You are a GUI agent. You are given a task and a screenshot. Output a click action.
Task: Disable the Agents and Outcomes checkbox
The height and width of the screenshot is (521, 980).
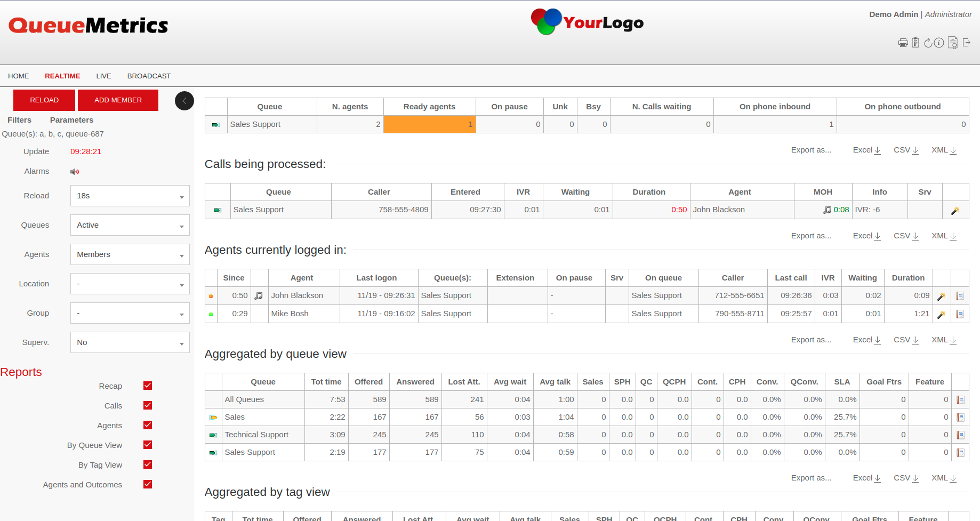pyautogui.click(x=148, y=484)
